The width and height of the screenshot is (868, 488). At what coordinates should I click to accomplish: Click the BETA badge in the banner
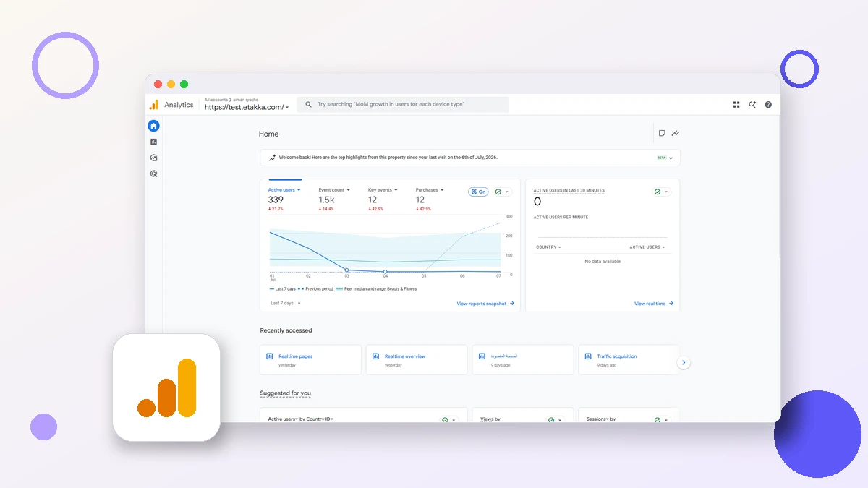(661, 158)
